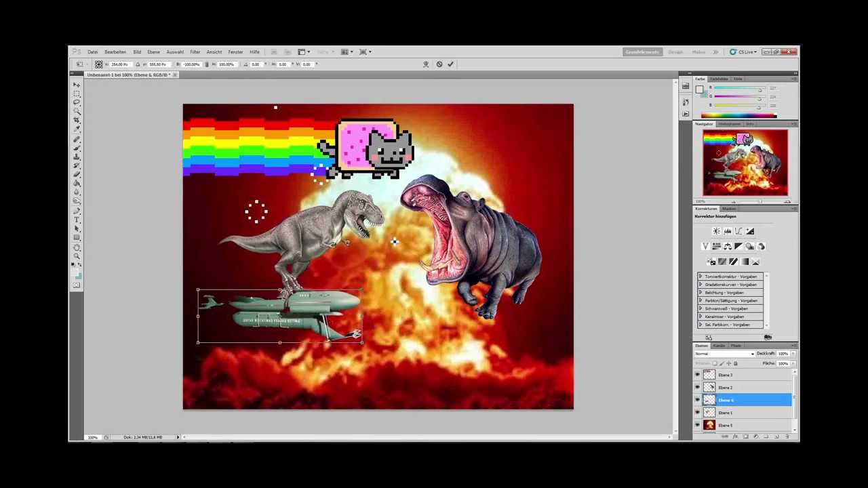868x488 pixels.
Task: Toggle lock all (padlock)
Action: (x=735, y=363)
